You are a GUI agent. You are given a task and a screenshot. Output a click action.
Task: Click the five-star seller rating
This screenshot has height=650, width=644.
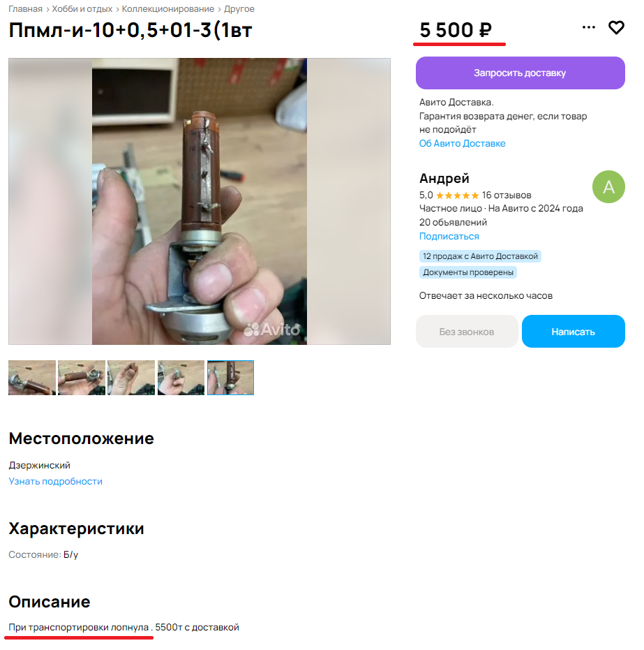click(457, 195)
